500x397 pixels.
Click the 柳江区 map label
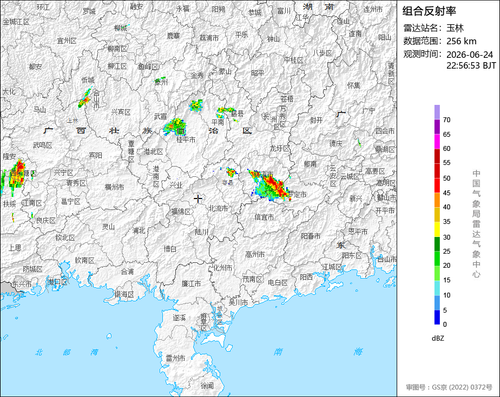[x=117, y=66]
